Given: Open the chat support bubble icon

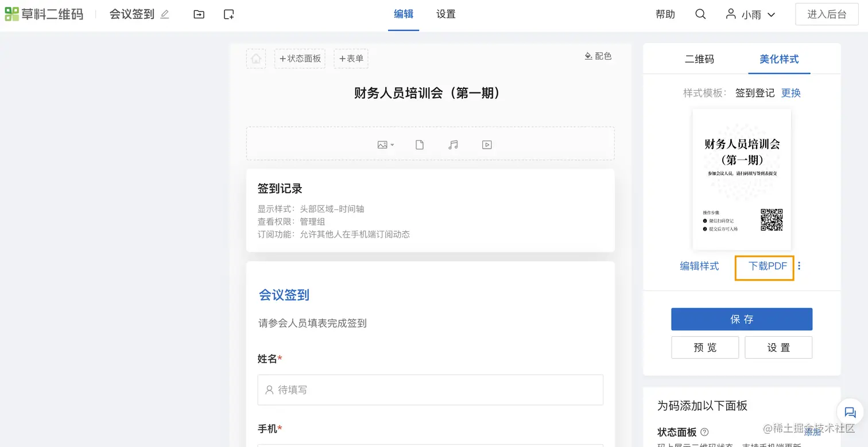Looking at the screenshot, I should pos(850,412).
